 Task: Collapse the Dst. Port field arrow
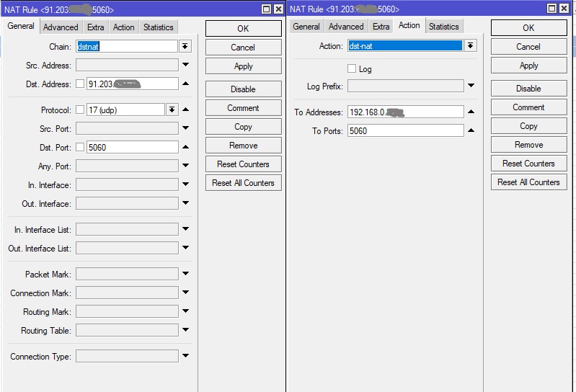pyautogui.click(x=185, y=147)
